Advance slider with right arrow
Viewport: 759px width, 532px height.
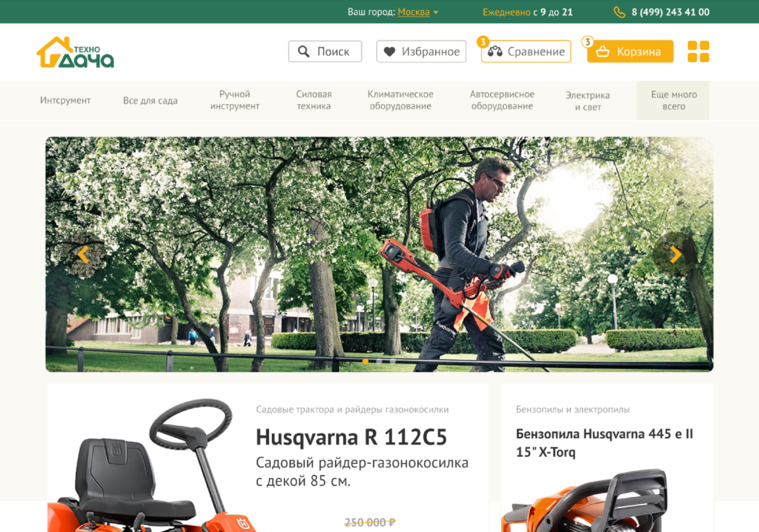click(676, 254)
